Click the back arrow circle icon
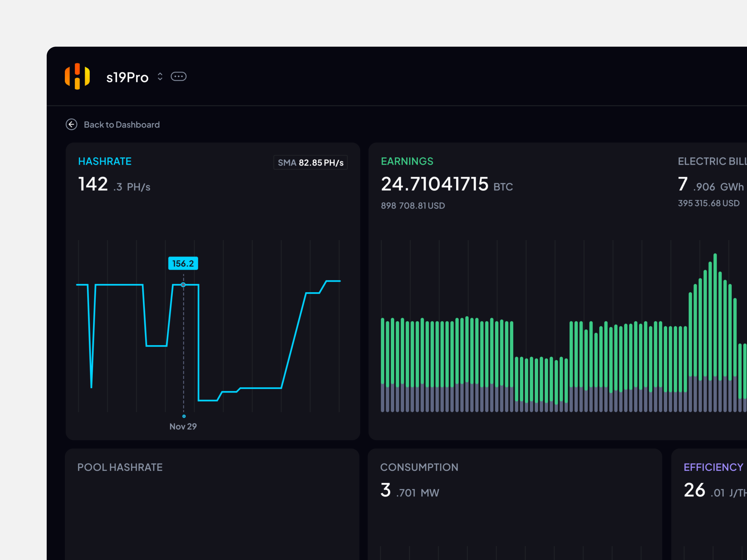Screen dimensions: 747x560 click(71, 125)
